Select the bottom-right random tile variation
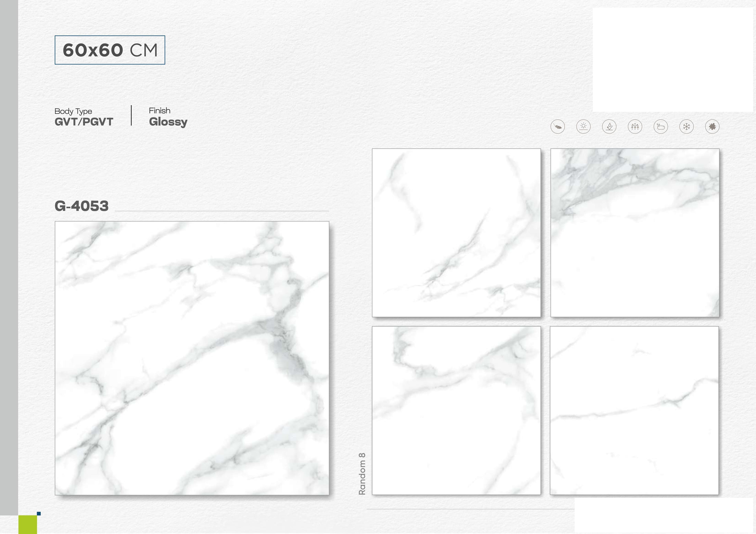This screenshot has width=756, height=534. coord(634,410)
